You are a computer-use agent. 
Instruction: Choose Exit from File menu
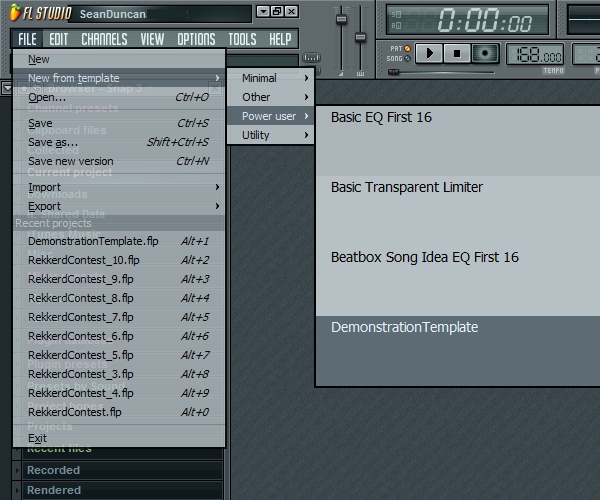click(x=119, y=438)
